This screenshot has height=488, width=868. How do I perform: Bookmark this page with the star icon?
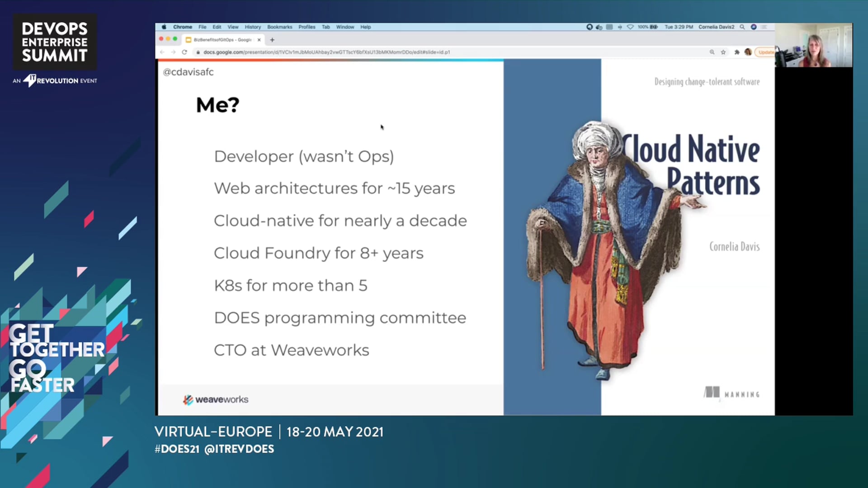click(x=723, y=52)
